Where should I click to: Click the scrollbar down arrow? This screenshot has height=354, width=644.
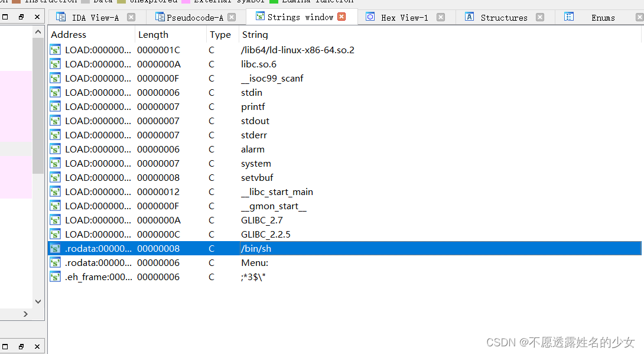pyautogui.click(x=38, y=301)
